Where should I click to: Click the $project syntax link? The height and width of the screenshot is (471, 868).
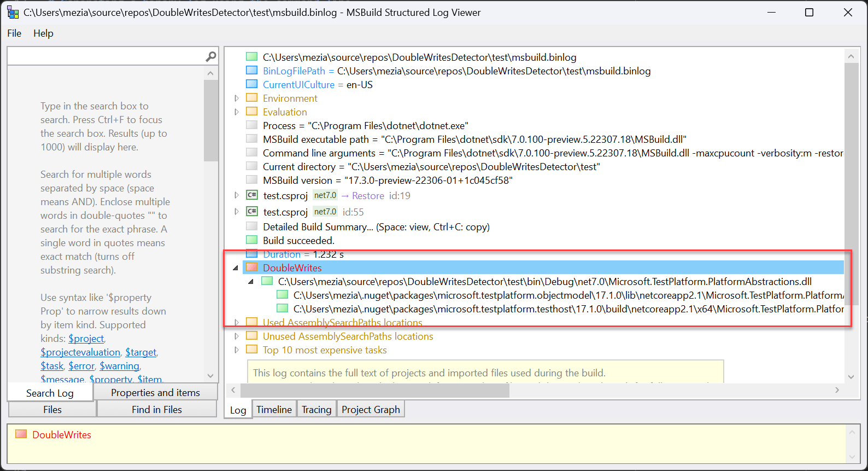coord(86,339)
